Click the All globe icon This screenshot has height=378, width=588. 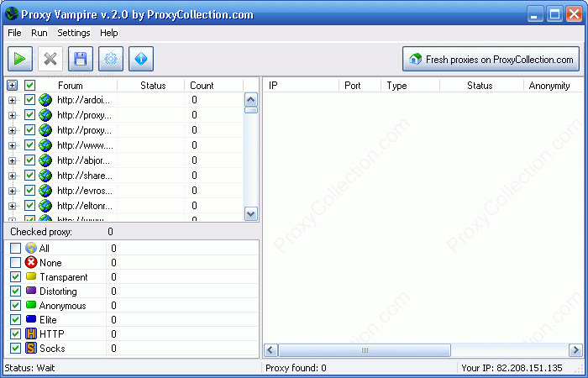click(x=31, y=248)
